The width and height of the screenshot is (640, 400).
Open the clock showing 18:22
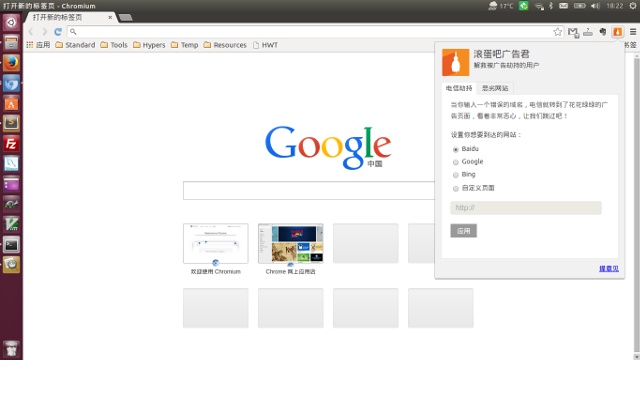tap(615, 6)
